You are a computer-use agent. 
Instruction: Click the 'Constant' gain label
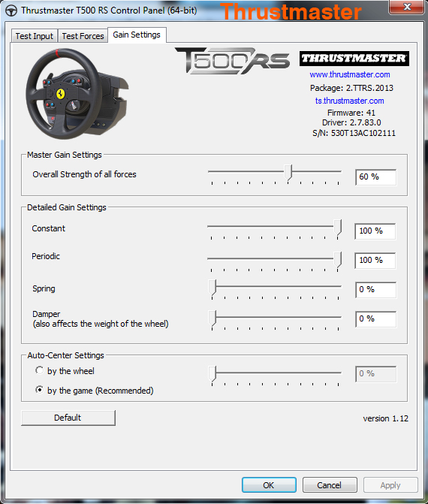(x=49, y=228)
